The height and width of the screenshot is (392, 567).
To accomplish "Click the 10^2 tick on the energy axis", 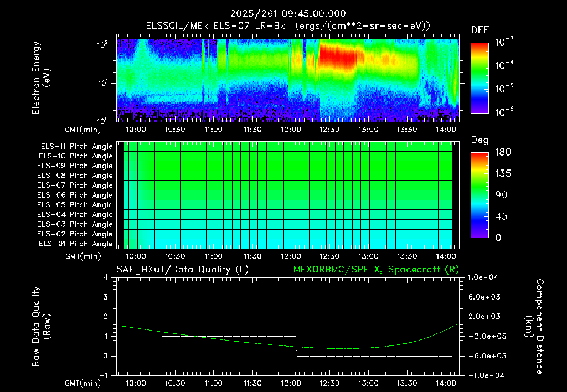I will (102, 45).
